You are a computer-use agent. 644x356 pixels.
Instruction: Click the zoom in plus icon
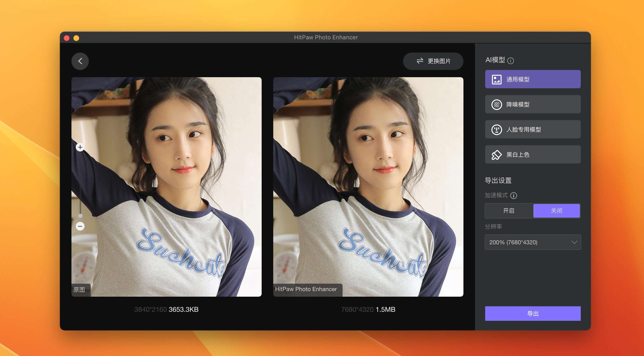point(80,147)
